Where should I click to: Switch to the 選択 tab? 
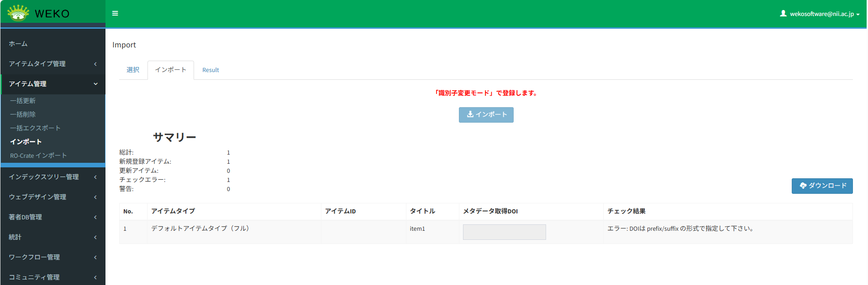[x=133, y=70]
